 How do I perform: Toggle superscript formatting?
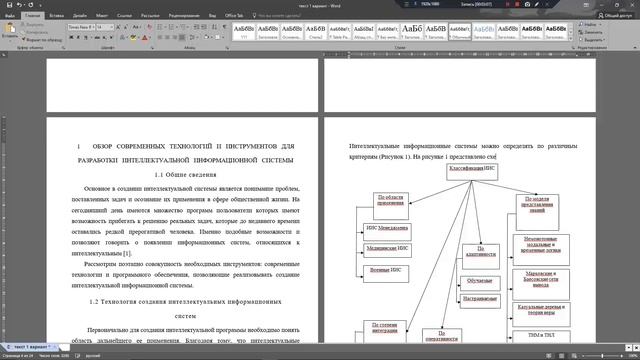point(111,38)
